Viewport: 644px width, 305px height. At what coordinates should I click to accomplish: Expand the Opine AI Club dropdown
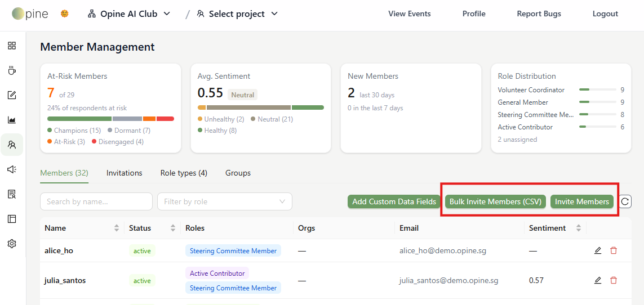click(x=129, y=14)
